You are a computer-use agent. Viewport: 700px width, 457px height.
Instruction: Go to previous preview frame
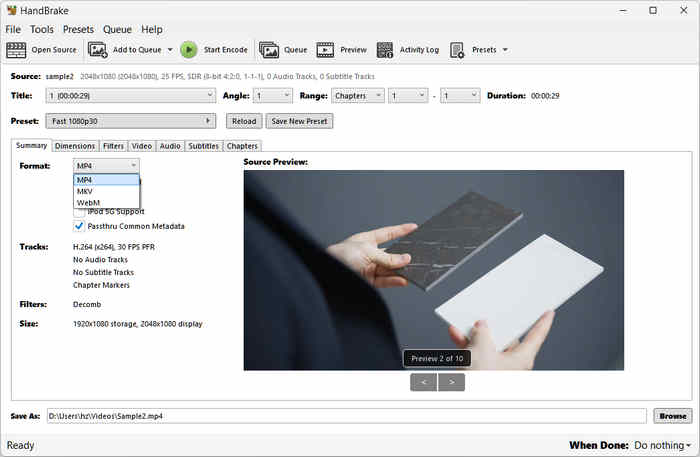click(x=423, y=382)
